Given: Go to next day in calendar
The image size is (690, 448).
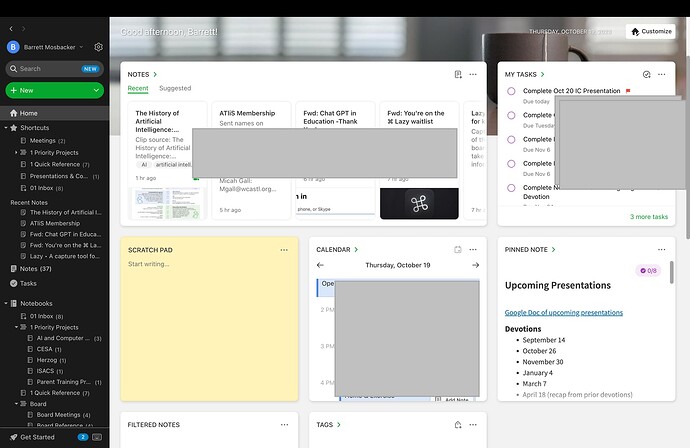Looking at the screenshot, I should click(x=475, y=265).
